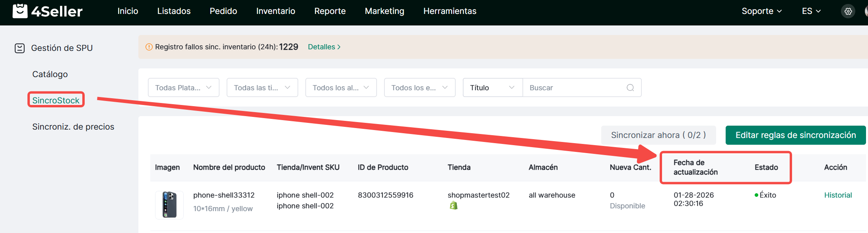
Task: Change the Título search type dropdown
Action: pyautogui.click(x=492, y=87)
